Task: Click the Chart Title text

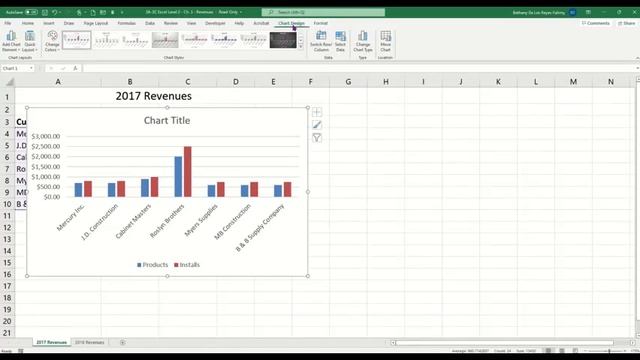Action: [167, 120]
